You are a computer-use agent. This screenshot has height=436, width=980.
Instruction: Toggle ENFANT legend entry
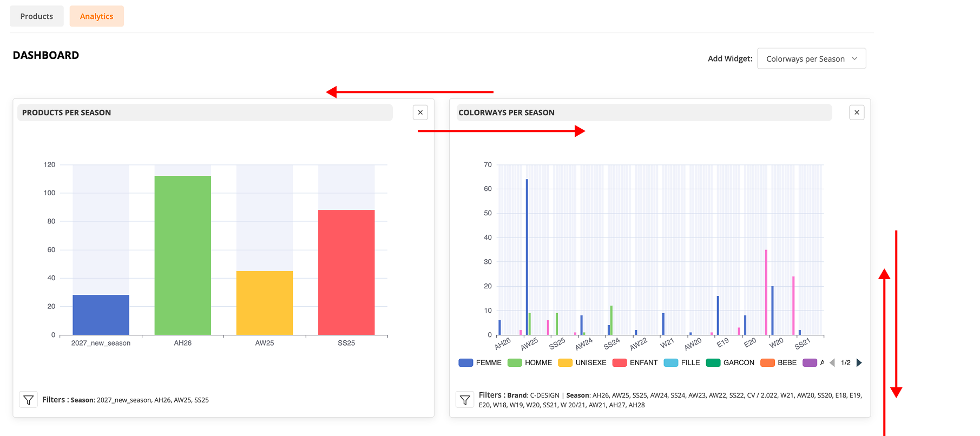click(635, 363)
